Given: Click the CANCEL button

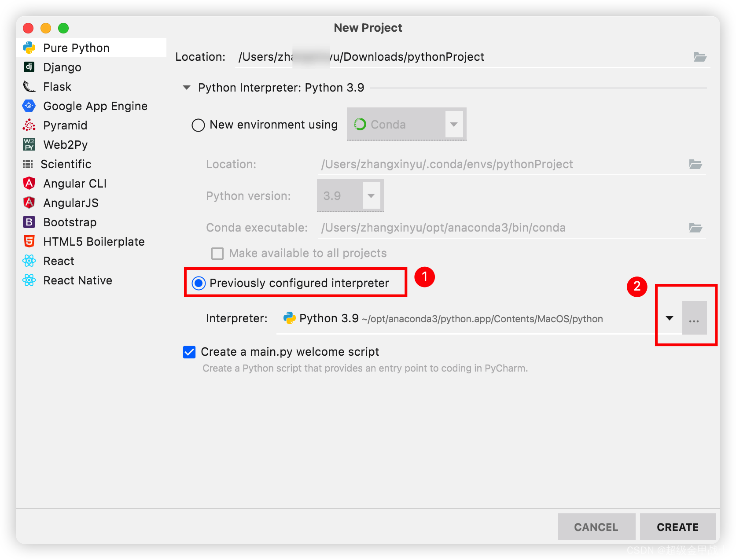Looking at the screenshot, I should point(596,527).
